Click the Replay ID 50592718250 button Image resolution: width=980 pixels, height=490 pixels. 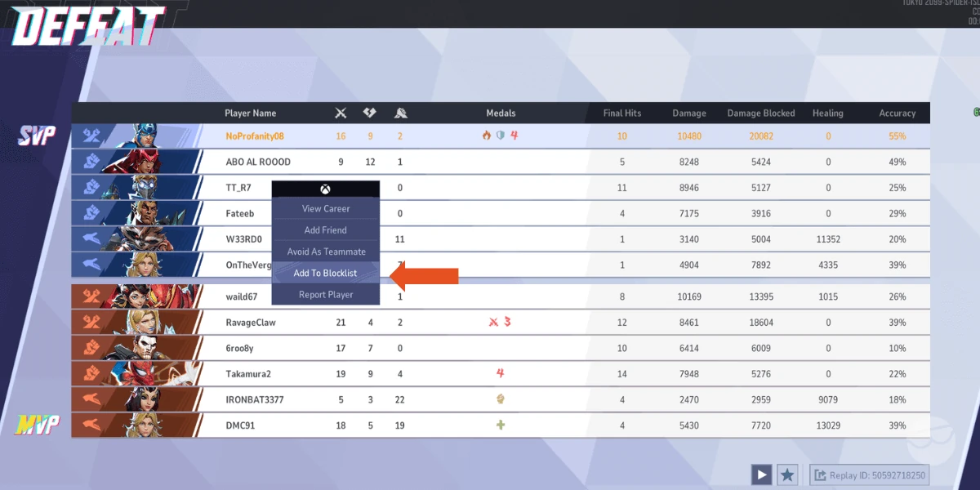(869, 474)
